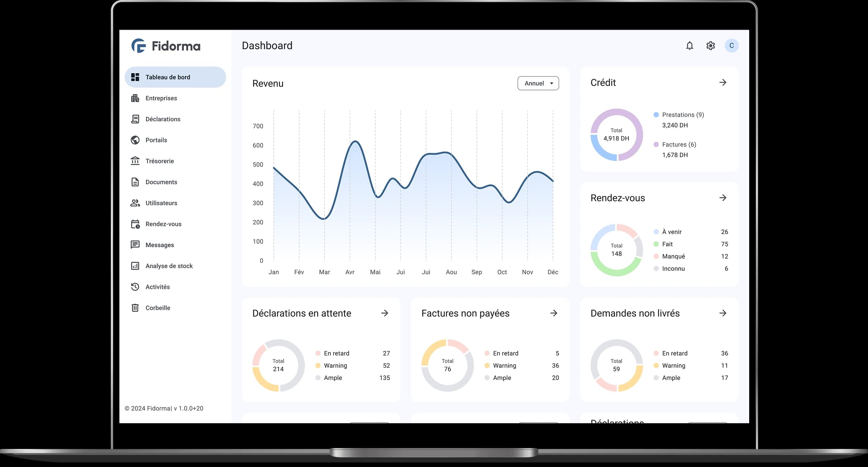This screenshot has width=868, height=467.
Task: Click the notification bell icon
Action: tap(690, 45)
